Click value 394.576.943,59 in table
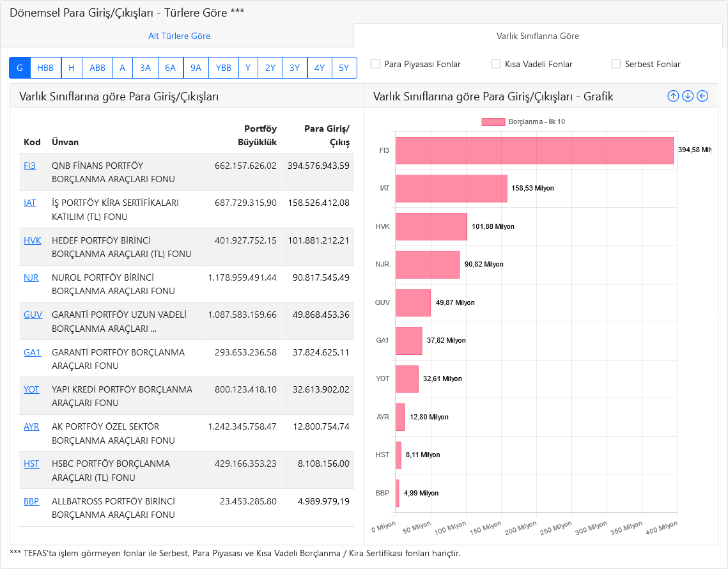The width and height of the screenshot is (728, 569). (318, 166)
